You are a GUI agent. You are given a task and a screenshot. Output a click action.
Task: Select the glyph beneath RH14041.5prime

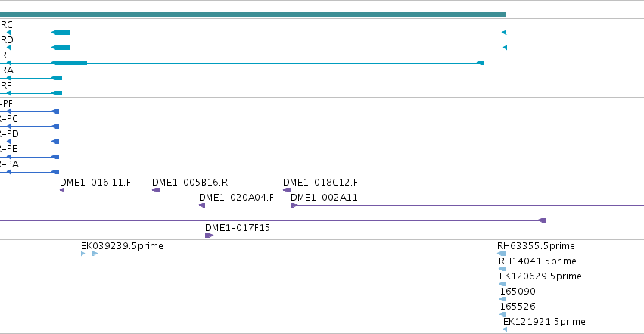coord(502,269)
